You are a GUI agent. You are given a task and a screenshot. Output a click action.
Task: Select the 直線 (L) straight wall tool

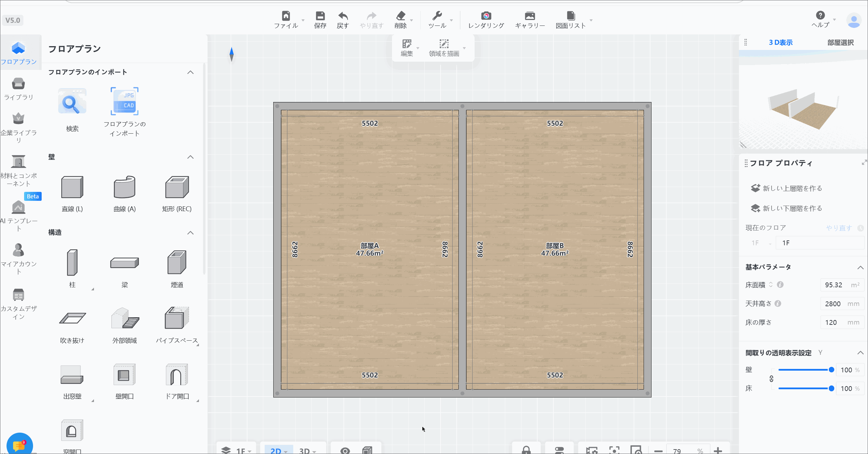72,194
